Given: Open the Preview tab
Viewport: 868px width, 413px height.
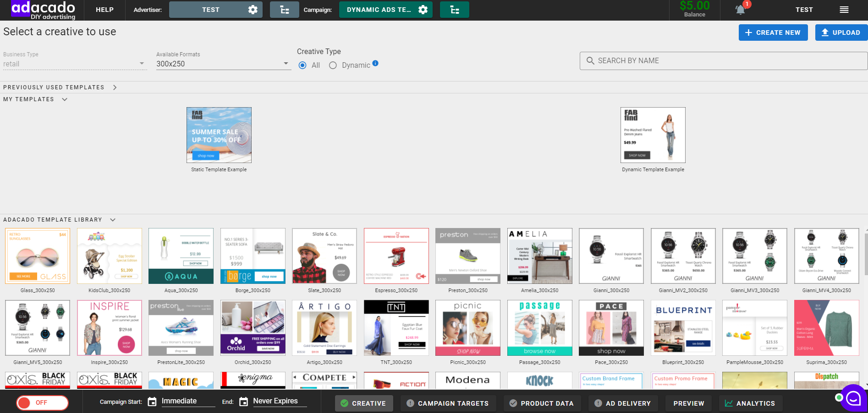Looking at the screenshot, I should coord(689,403).
